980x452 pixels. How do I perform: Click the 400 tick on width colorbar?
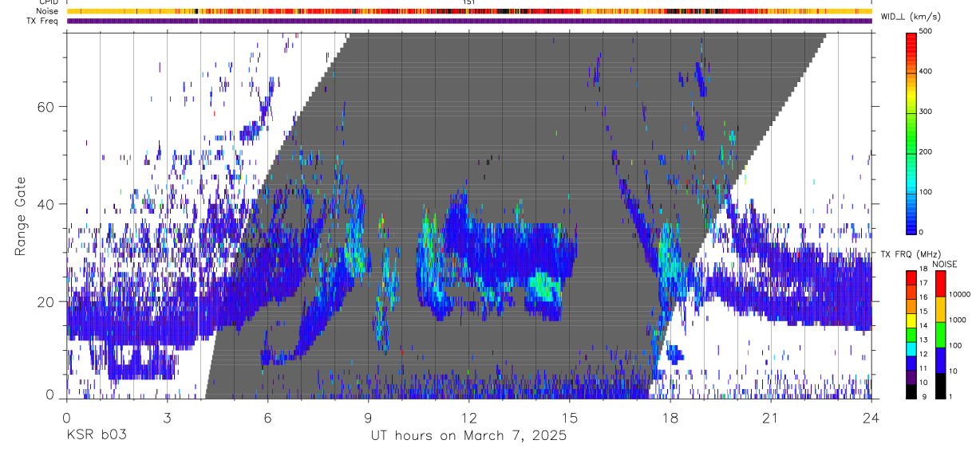tap(927, 72)
